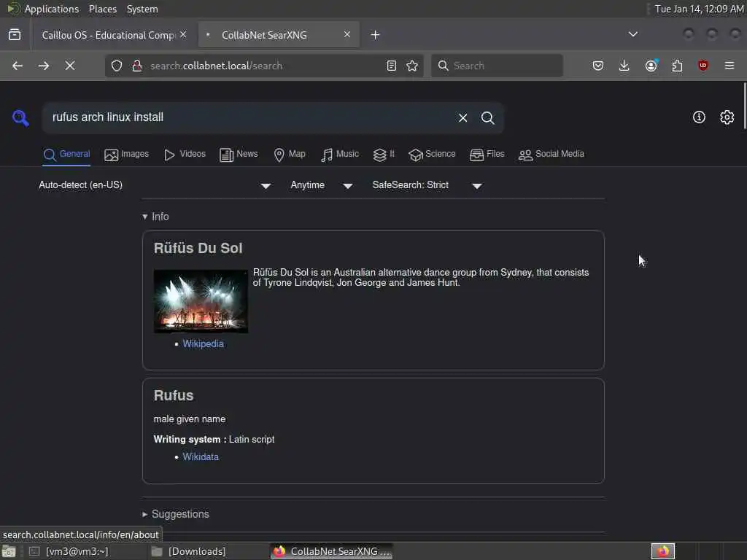Screen dimensions: 747x560
Task: Open the extensions puzzle icon
Action: click(677, 66)
